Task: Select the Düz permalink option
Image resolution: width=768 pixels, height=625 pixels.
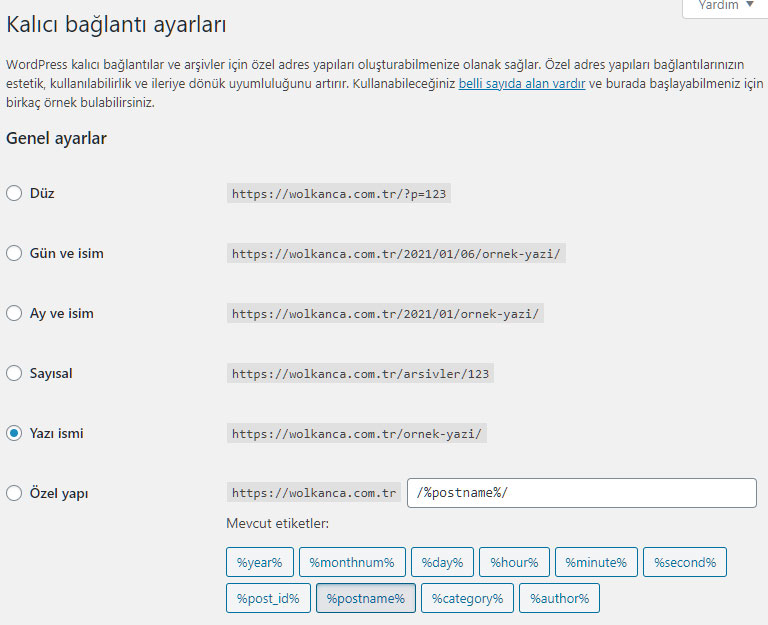Action: pos(14,193)
